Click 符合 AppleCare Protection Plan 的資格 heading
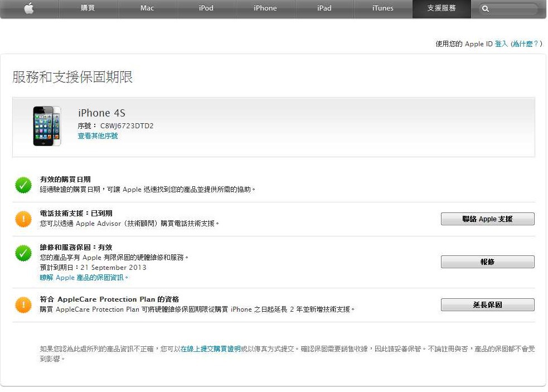The height and width of the screenshot is (392, 548). (x=109, y=299)
